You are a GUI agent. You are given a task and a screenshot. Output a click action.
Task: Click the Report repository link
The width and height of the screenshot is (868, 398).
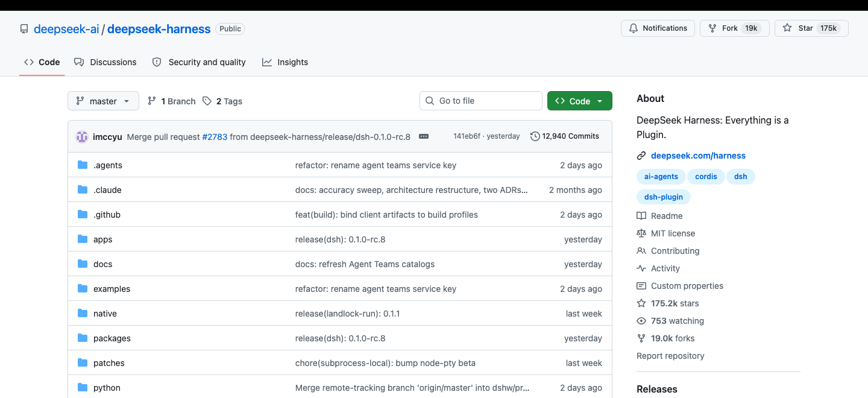tap(670, 356)
